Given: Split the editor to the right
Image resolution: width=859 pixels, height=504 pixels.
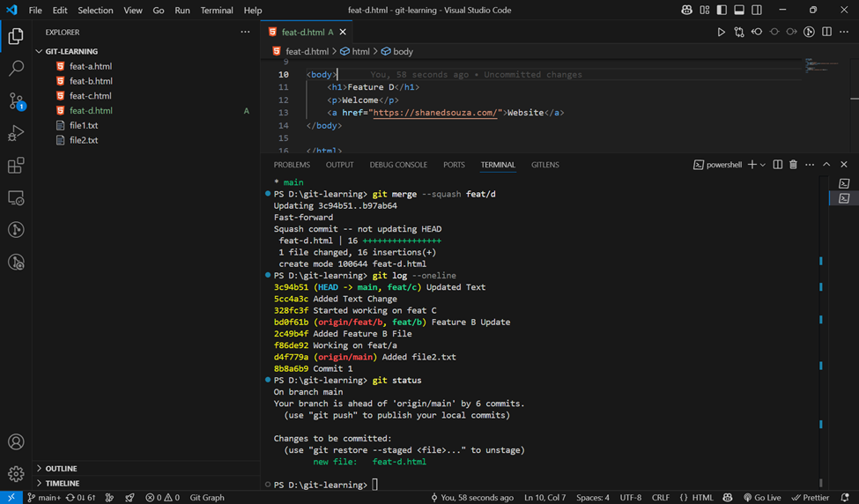Looking at the screenshot, I should [826, 33].
